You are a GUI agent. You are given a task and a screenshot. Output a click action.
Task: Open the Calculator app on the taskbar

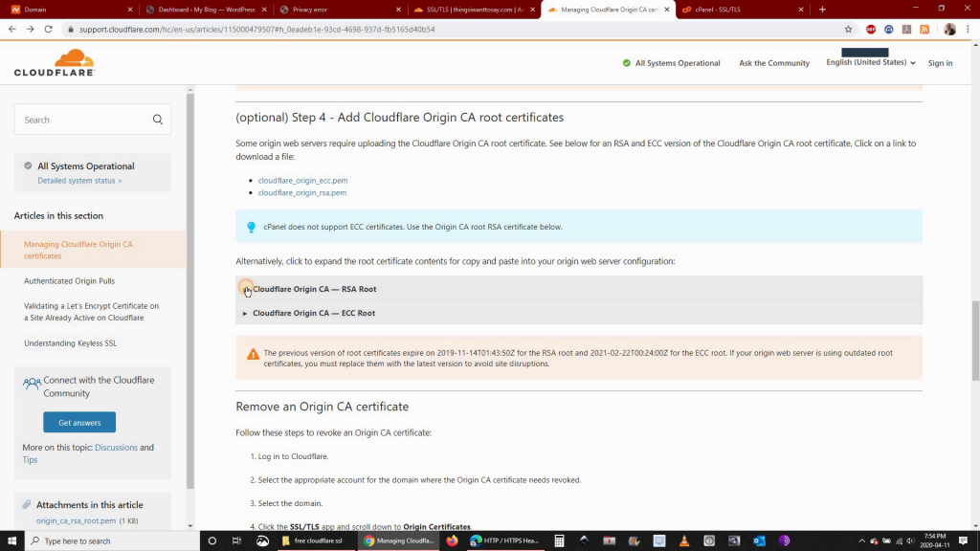(x=559, y=541)
